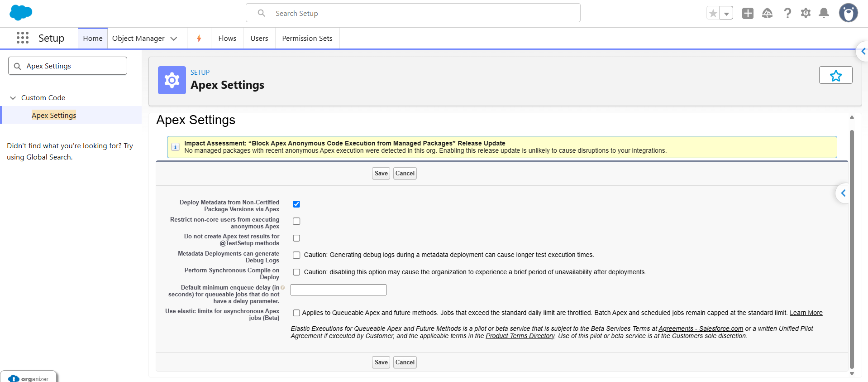This screenshot has height=382, width=868.
Task: Open the Object Manager dropdown chevron
Action: point(174,39)
